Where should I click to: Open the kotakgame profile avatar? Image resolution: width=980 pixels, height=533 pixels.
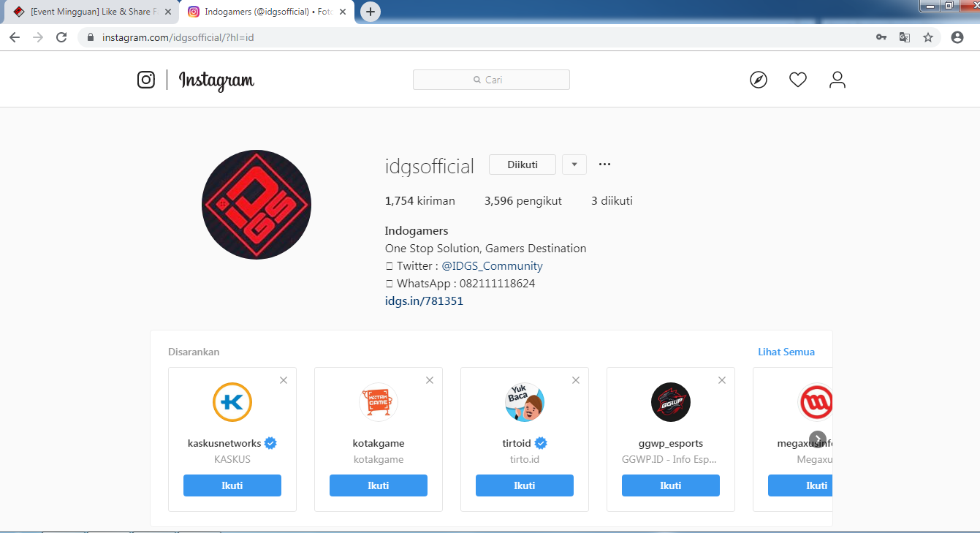[x=379, y=402]
